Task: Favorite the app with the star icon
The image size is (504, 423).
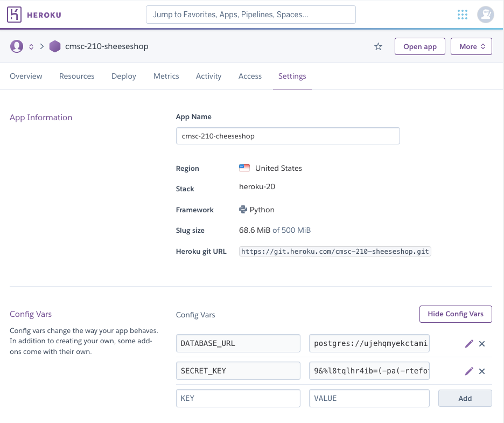Action: tap(378, 46)
